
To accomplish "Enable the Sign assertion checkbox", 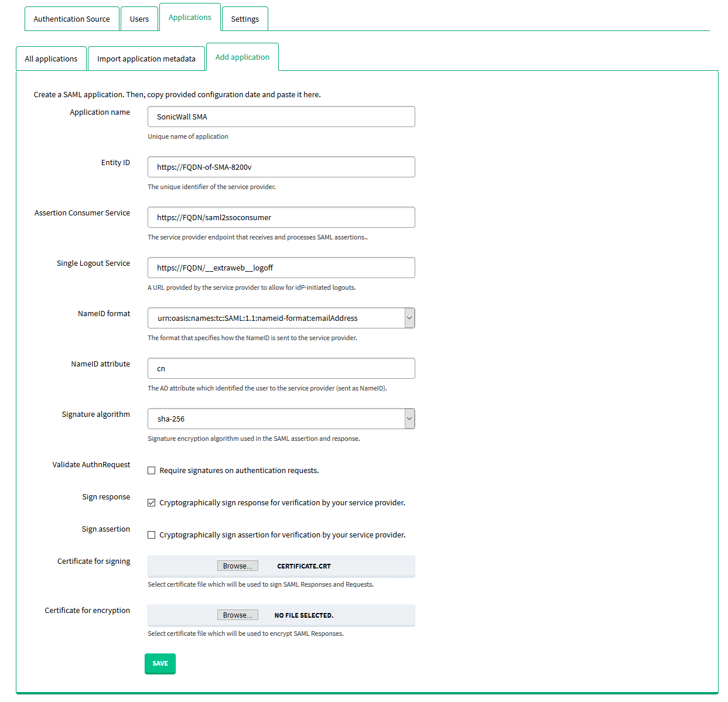I will pyautogui.click(x=152, y=535).
